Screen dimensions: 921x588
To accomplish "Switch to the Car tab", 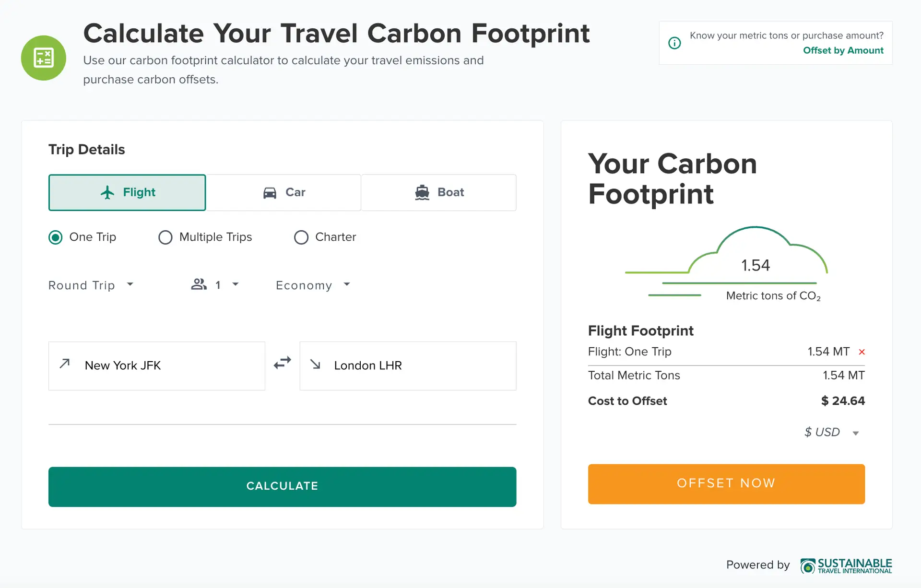I will pyautogui.click(x=283, y=192).
